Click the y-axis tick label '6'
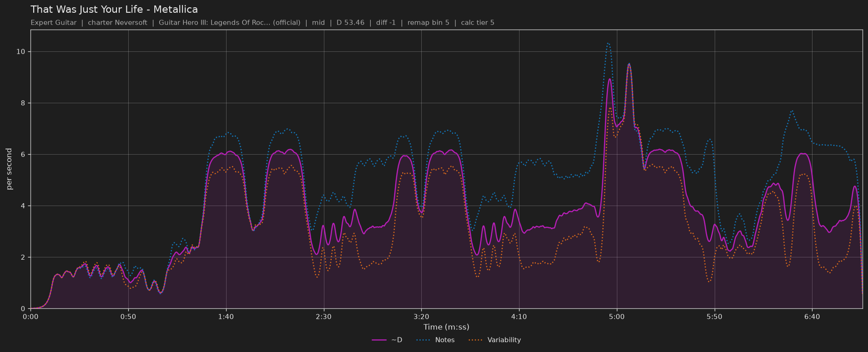The image size is (868, 352). (23, 155)
